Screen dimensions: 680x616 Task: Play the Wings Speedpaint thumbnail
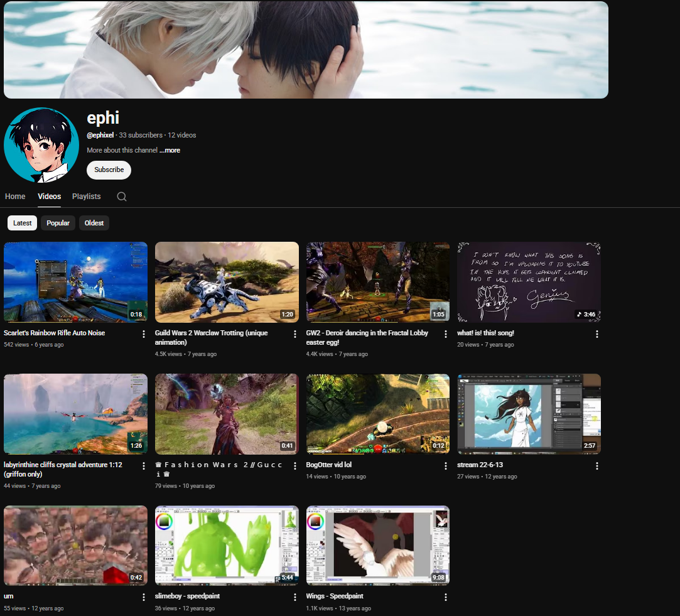tap(378, 545)
